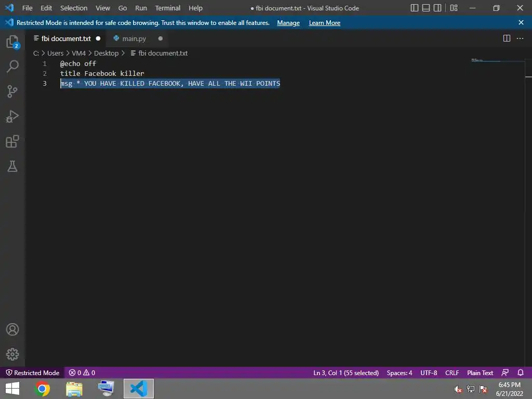This screenshot has width=532, height=399.
Task: Expand the Desktop breadcrumb
Action: coord(106,54)
